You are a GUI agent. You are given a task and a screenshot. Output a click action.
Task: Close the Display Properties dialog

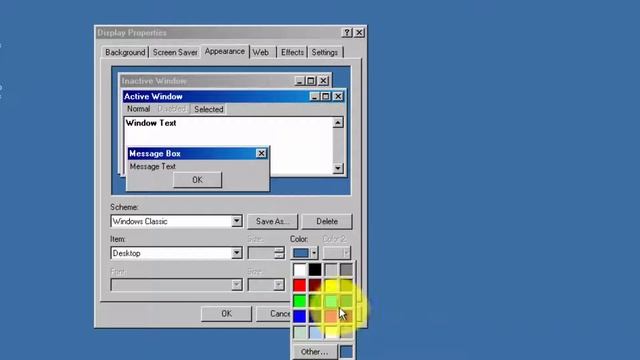pyautogui.click(x=359, y=33)
